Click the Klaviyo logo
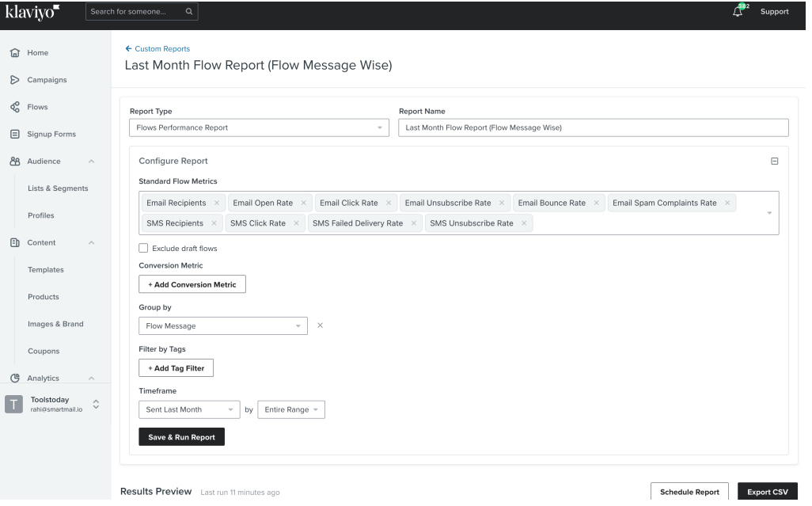Screen dimensions: 812x506 [32, 11]
